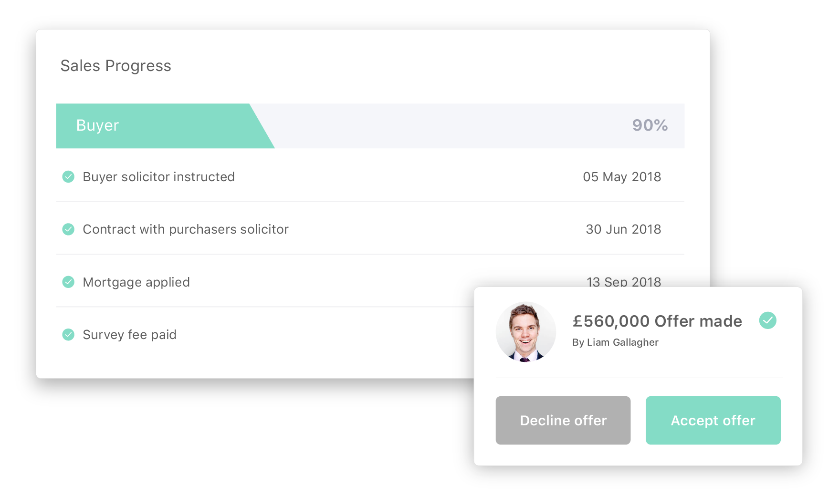Select the Mortgage applied milestone text

[136, 282]
